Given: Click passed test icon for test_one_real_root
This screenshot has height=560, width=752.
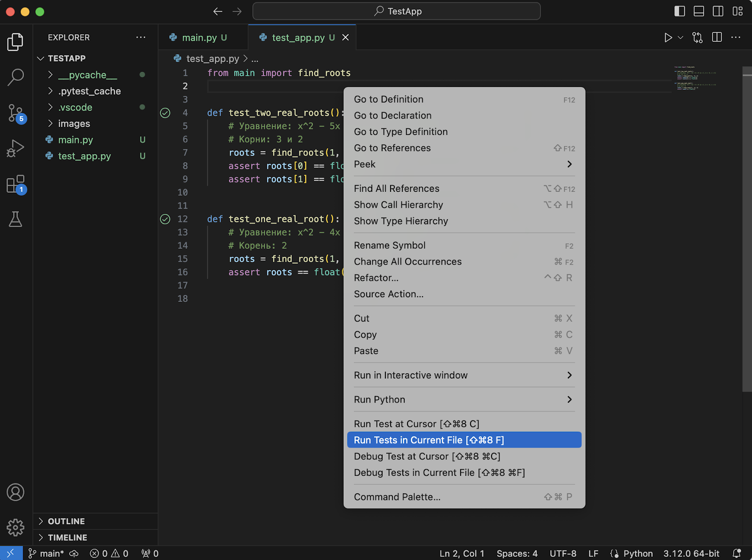Looking at the screenshot, I should tap(165, 219).
